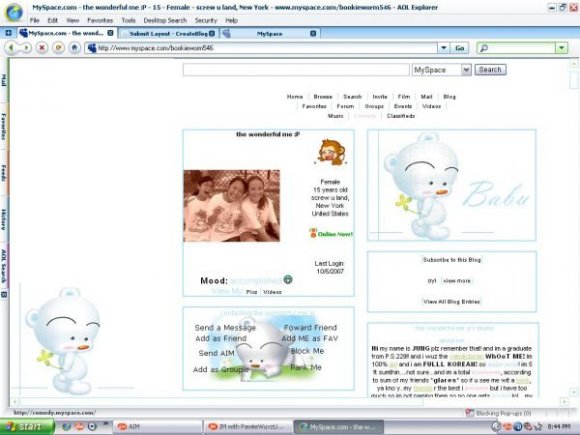Open the MySpace search scope dropdown

pos(466,70)
